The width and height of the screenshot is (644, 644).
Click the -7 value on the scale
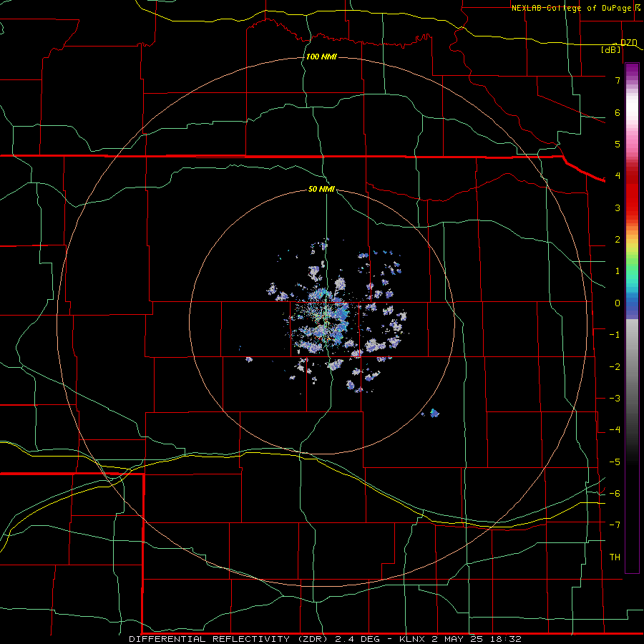pyautogui.click(x=615, y=525)
